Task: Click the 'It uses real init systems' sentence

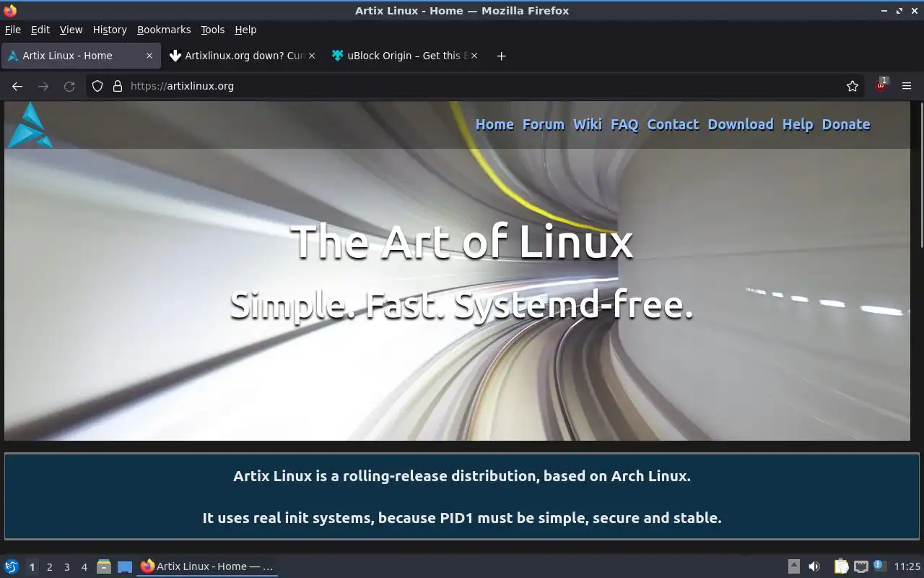Action: pos(462,517)
